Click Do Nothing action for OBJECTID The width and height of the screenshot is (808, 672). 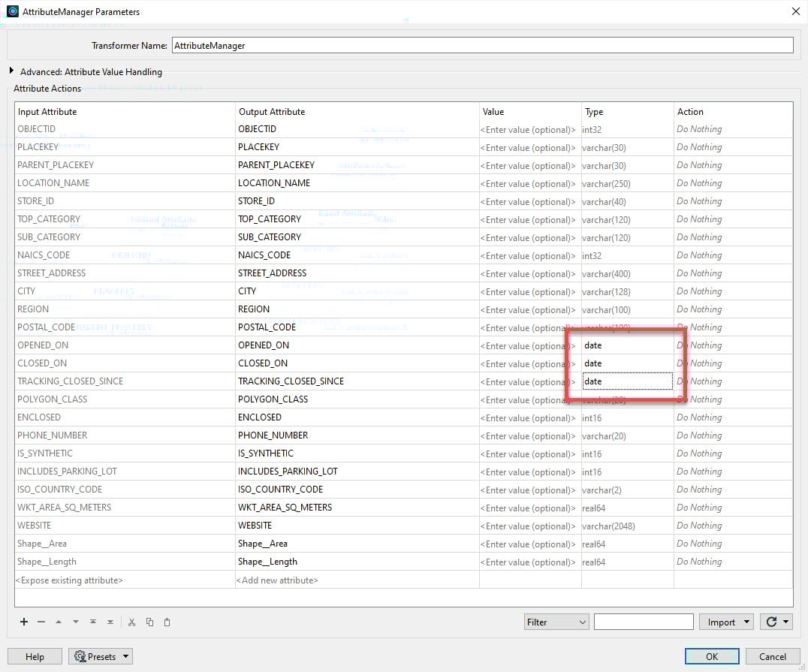pyautogui.click(x=733, y=129)
